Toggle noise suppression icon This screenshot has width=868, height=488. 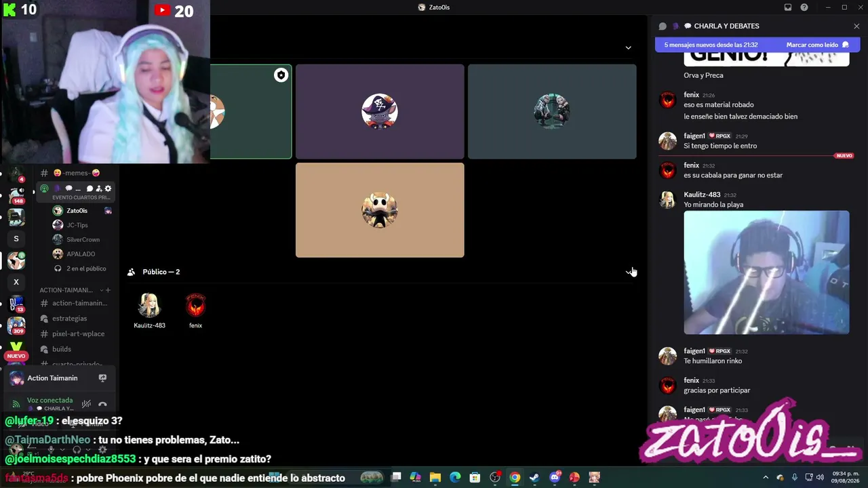[x=86, y=404]
